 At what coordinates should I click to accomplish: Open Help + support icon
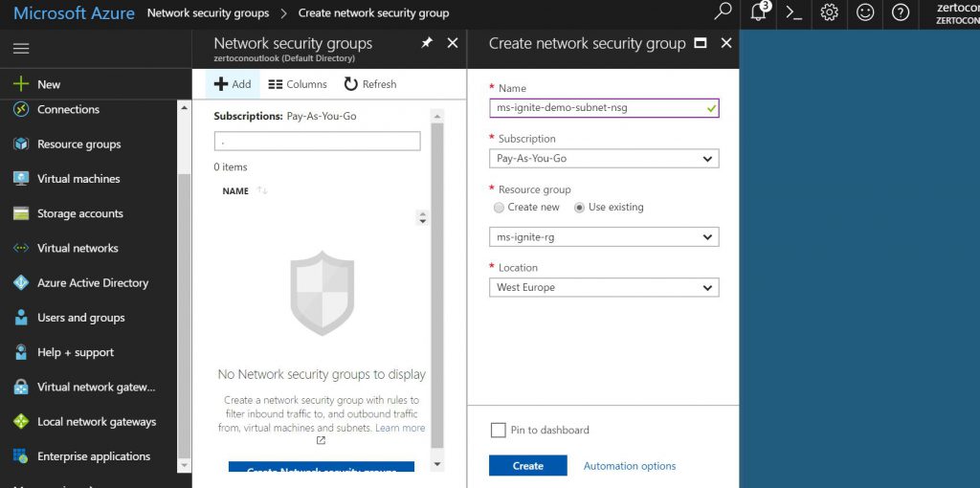pos(21,352)
